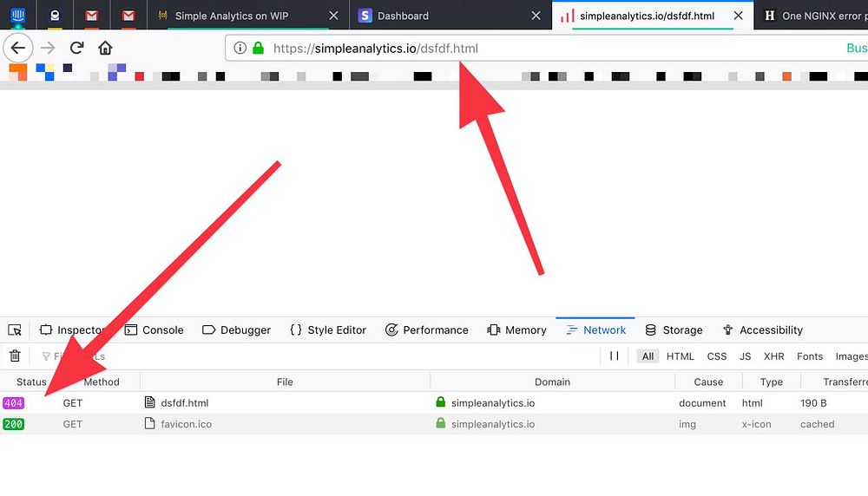Select the dsfdf.html request row
868x496 pixels.
(x=434, y=402)
